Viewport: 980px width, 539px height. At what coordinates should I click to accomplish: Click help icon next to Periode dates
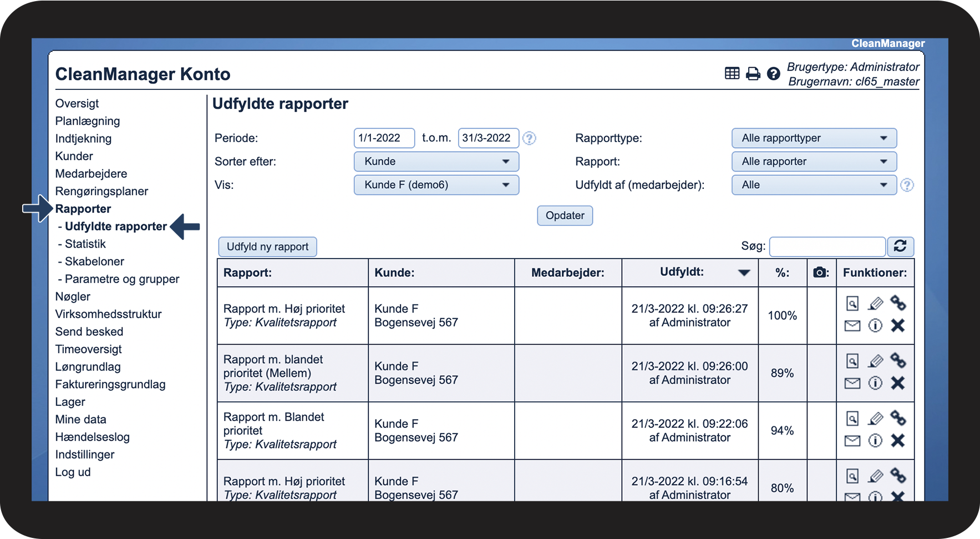point(530,138)
